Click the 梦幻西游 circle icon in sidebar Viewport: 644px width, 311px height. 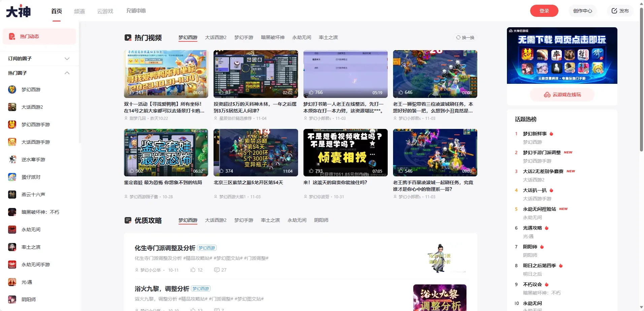point(12,90)
